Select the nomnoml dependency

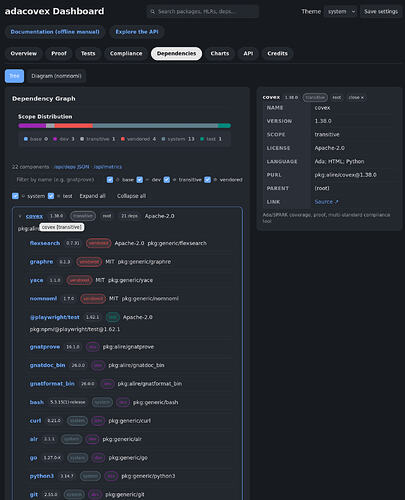click(43, 299)
